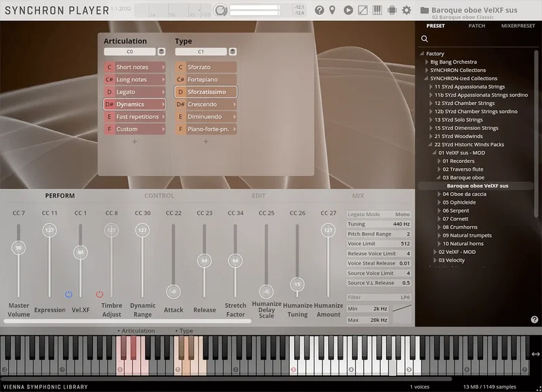Select the Crescendo type
The width and height of the screenshot is (542, 392).
(206, 104)
